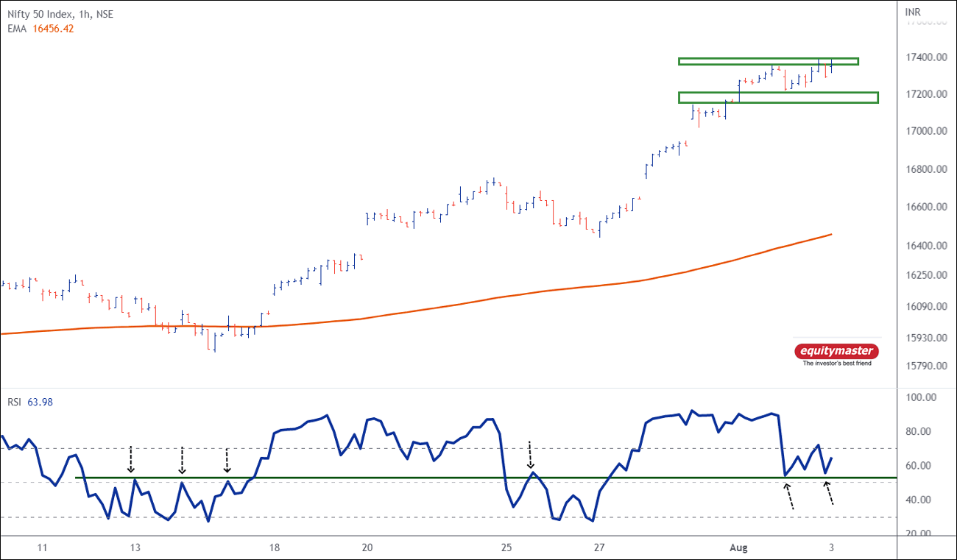This screenshot has height=560, width=957.
Task: Click the date label 25 on time axis
Action: (x=506, y=548)
